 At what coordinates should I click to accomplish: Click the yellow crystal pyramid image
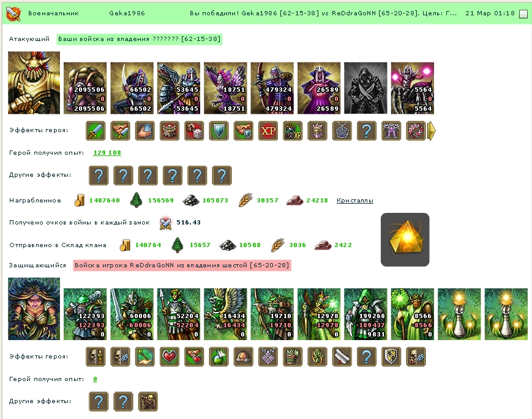(405, 240)
